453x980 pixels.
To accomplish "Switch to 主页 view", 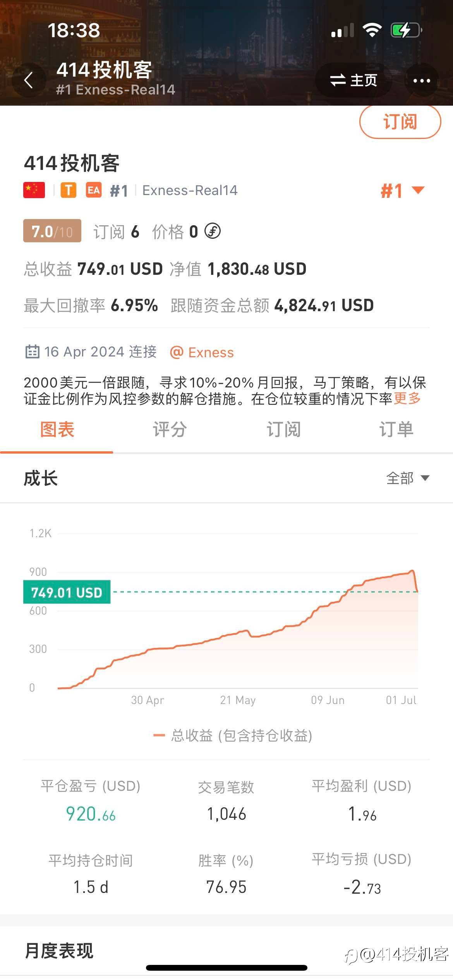I will click(353, 81).
